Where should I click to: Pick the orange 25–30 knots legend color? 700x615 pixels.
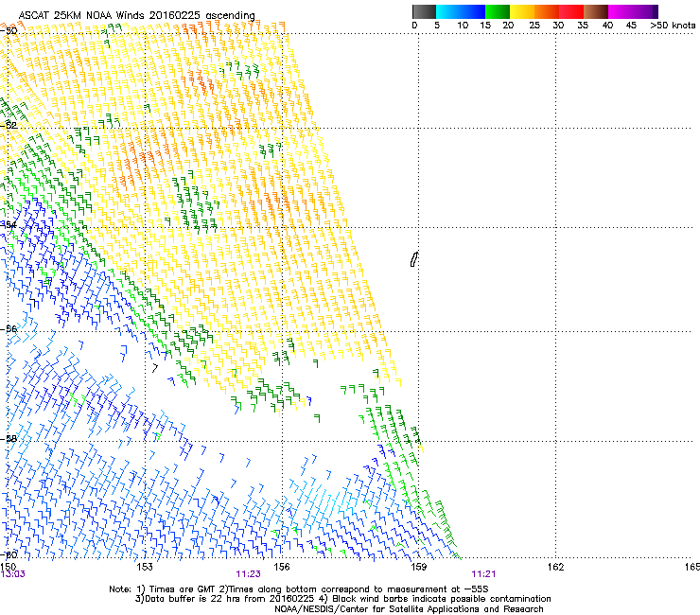pos(547,11)
